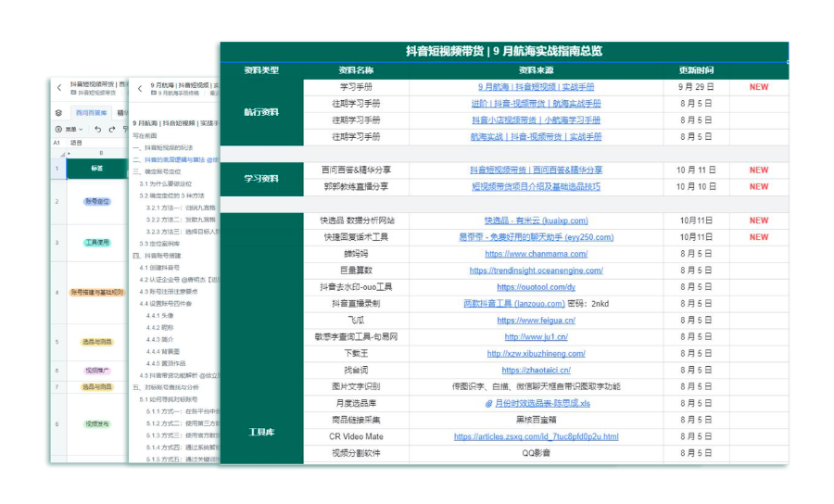The height and width of the screenshot is (504, 834).
Task: Click the 更新时间 column header
Action: (696, 70)
